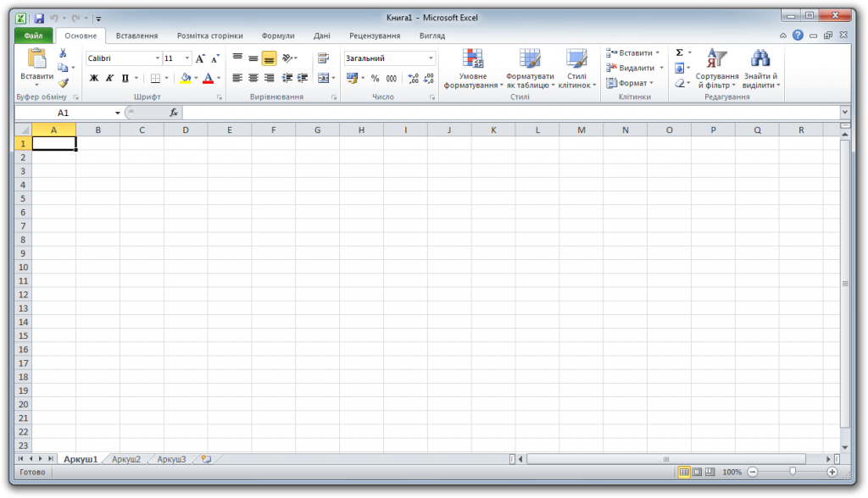Apply the accounting currency number format
The image size is (868, 498).
(x=352, y=78)
